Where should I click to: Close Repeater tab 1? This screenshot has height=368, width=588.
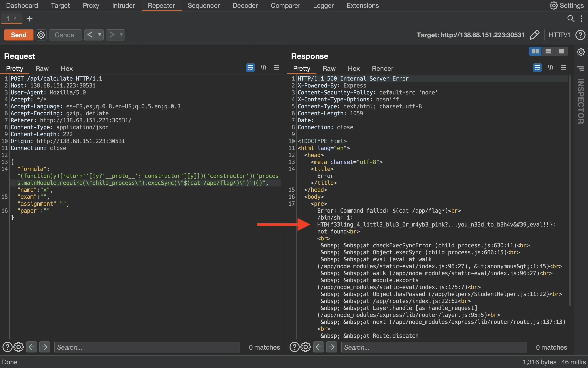pos(15,18)
